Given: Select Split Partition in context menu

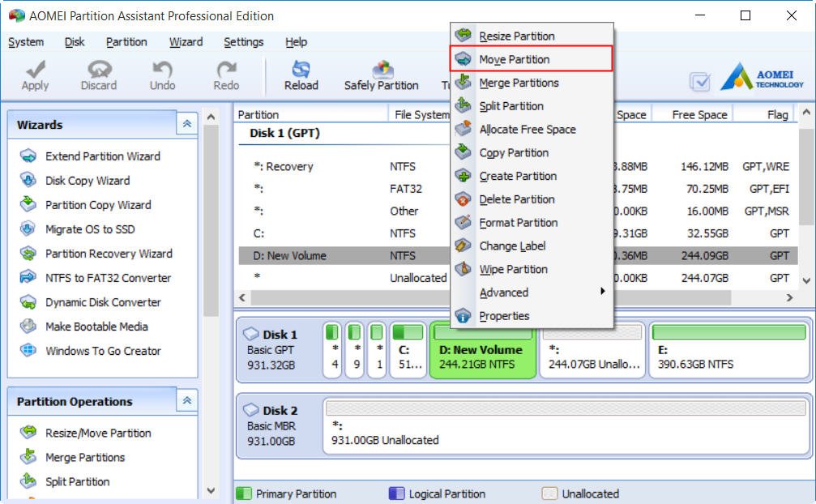Looking at the screenshot, I should [532, 106].
